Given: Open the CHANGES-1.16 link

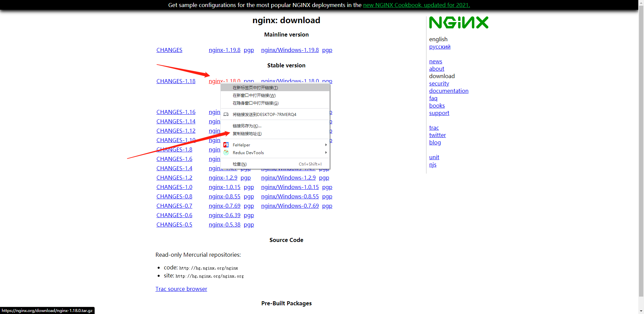Looking at the screenshot, I should click(x=176, y=112).
